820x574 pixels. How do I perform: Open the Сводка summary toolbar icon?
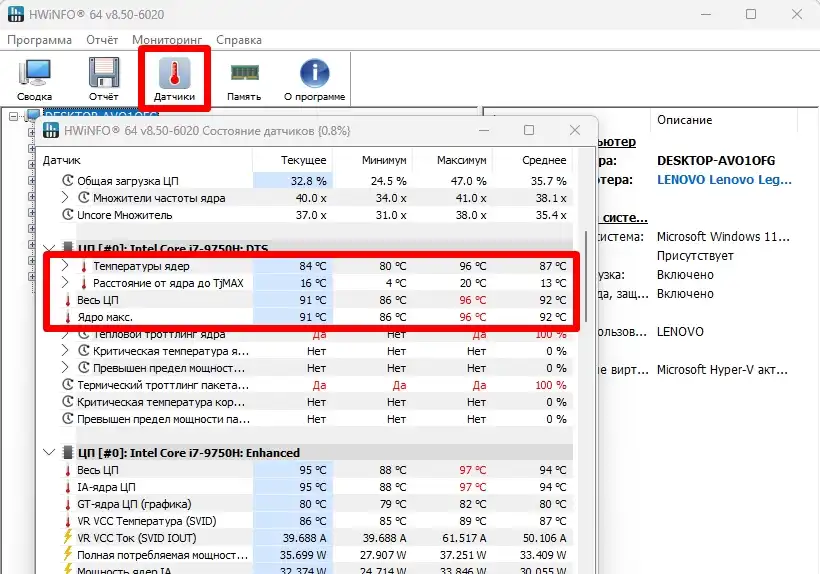coord(35,79)
